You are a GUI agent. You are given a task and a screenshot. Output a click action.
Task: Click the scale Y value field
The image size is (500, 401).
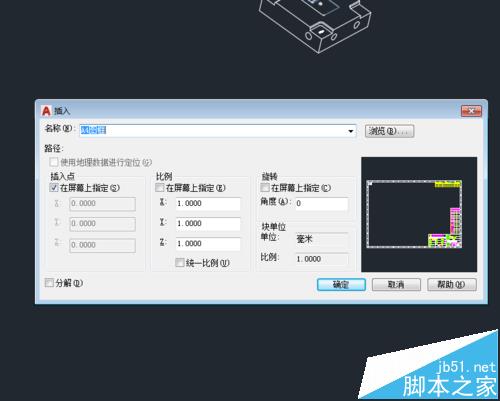click(x=208, y=224)
